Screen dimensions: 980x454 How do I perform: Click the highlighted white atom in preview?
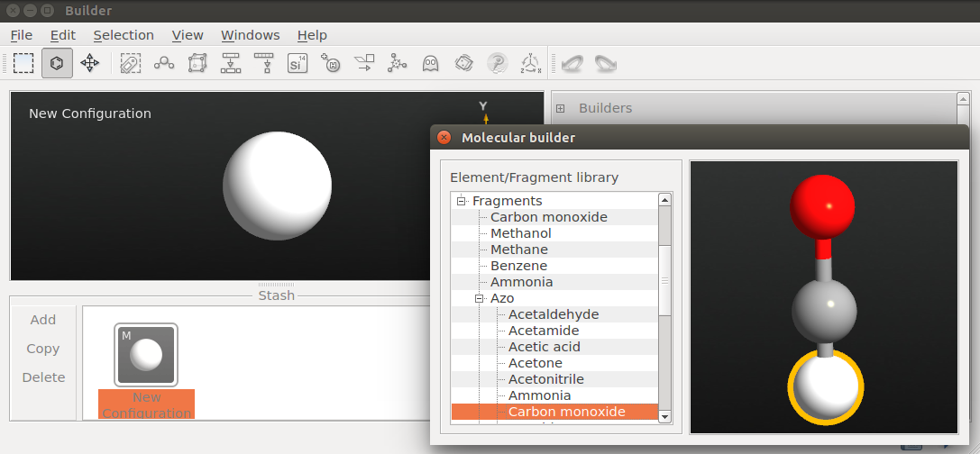pos(826,388)
